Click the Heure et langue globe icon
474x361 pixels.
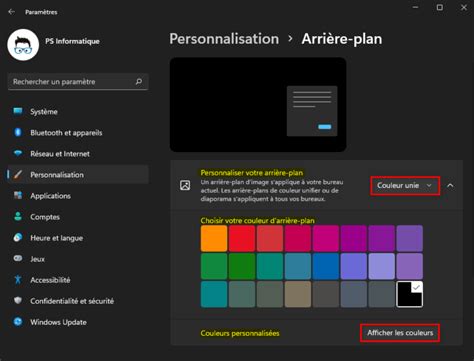18,237
